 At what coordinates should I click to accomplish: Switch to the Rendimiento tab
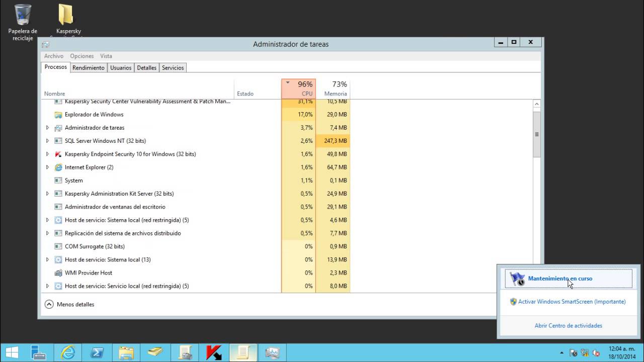89,68
